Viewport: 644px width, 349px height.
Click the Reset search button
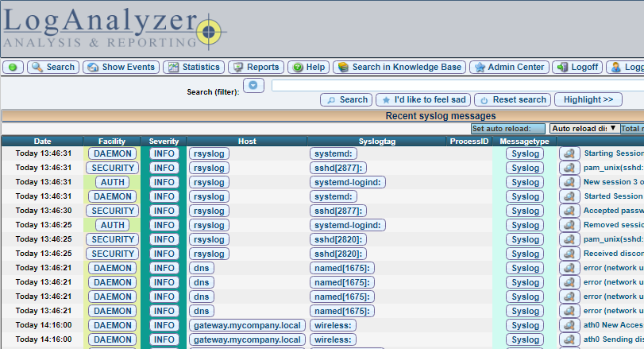click(x=512, y=99)
